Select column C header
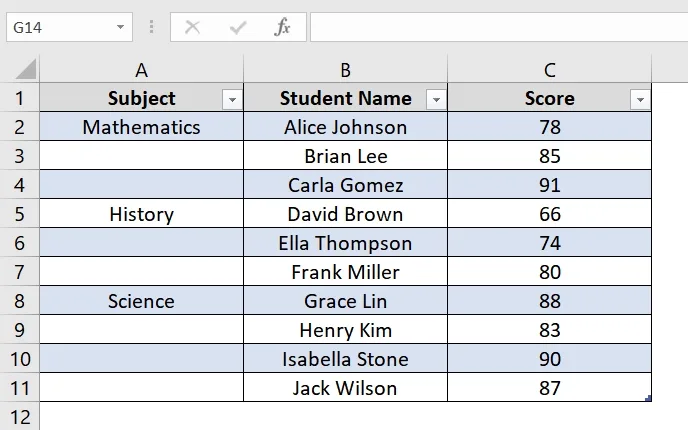The width and height of the screenshot is (688, 430). click(549, 69)
